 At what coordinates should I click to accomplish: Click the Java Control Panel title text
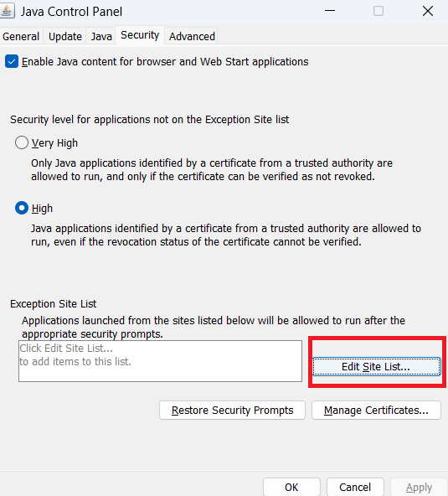pos(71,12)
